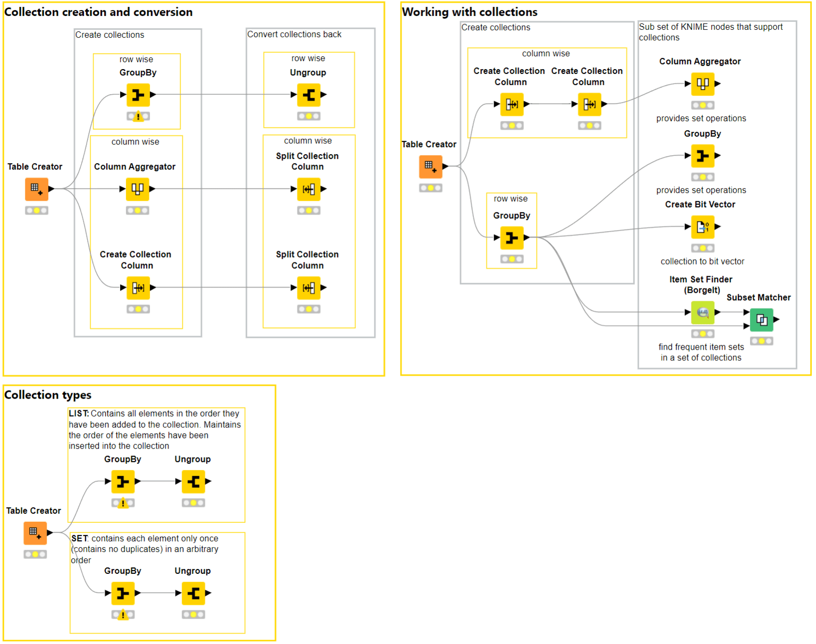Viewport: 816px width, 644px height.
Task: Select Ungroup node in the SET annotation
Action: 193,593
